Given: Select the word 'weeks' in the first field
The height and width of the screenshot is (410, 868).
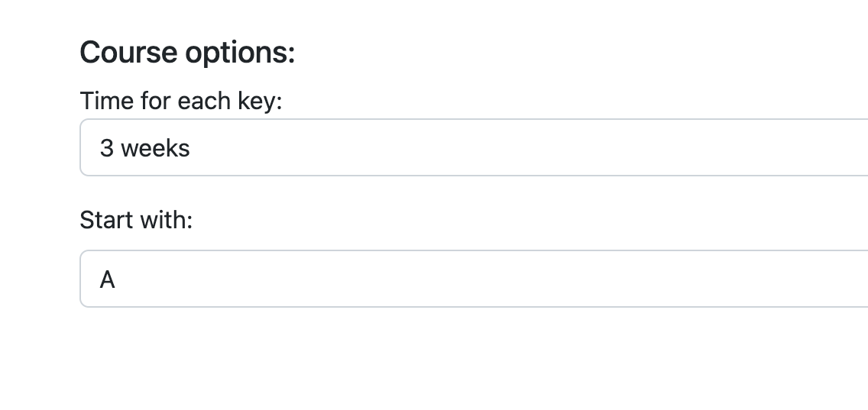Looking at the screenshot, I should [155, 148].
